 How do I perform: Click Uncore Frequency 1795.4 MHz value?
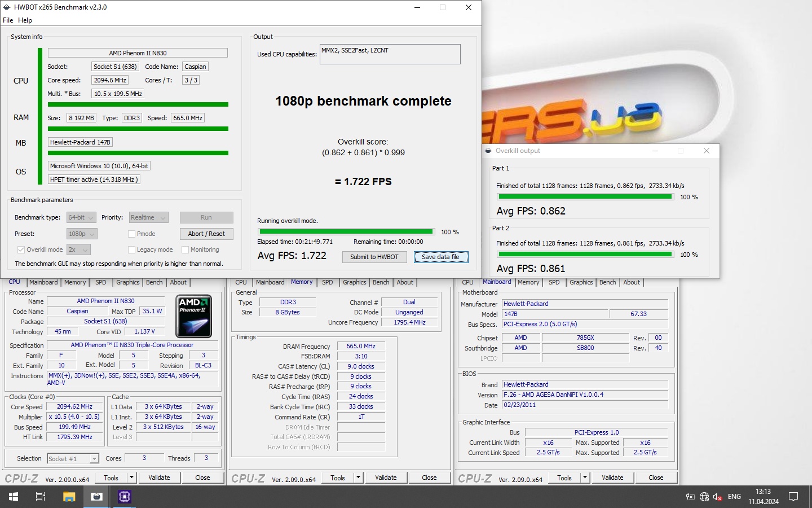pos(409,322)
